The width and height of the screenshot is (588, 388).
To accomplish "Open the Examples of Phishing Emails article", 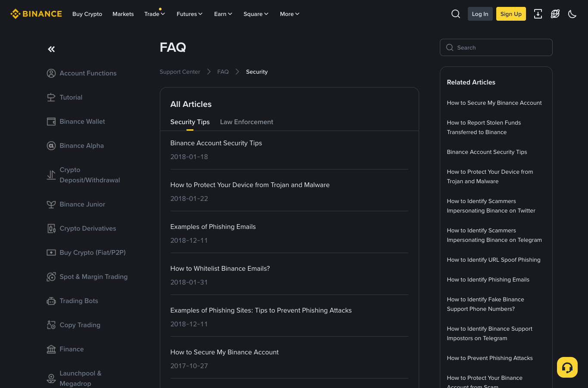I will coord(213,227).
